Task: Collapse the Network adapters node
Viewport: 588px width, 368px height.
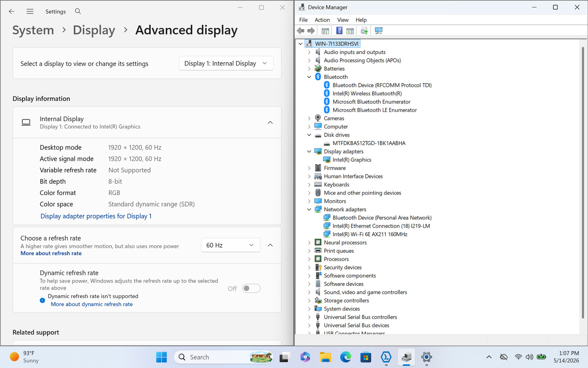Action: (309, 209)
